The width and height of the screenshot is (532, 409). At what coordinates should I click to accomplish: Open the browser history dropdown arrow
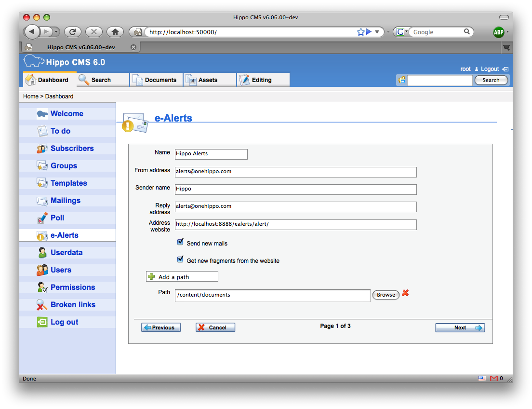click(56, 32)
